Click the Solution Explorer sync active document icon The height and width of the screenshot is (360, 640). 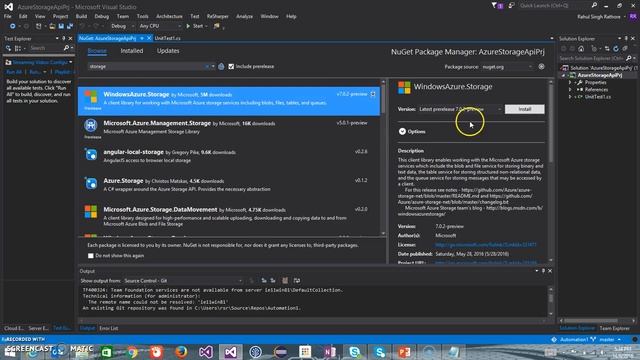[607, 49]
